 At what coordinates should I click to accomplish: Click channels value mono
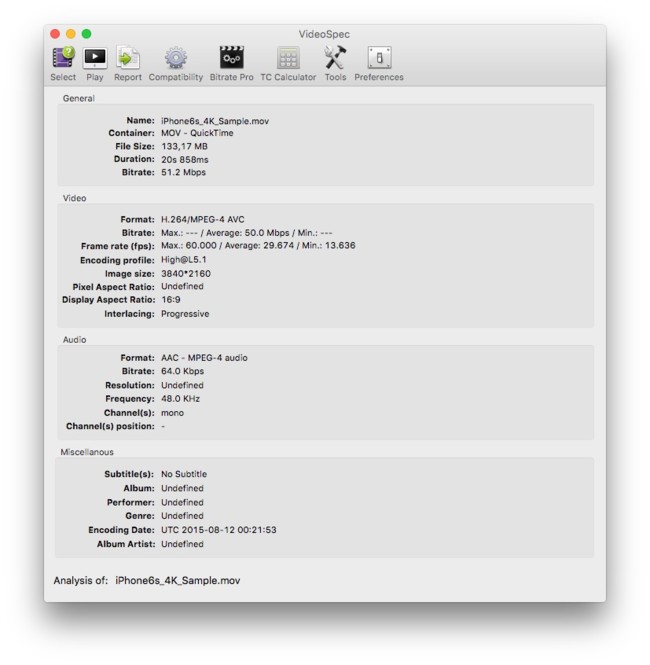click(x=172, y=413)
